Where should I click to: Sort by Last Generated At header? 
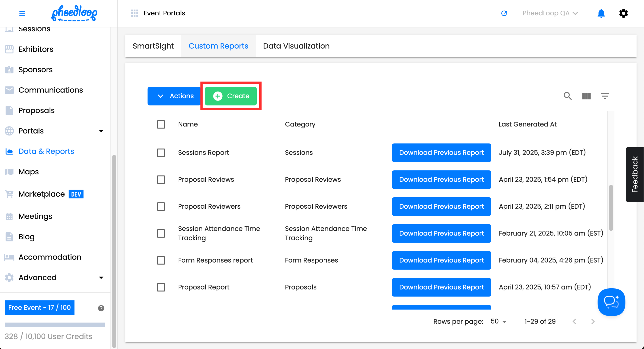click(528, 124)
